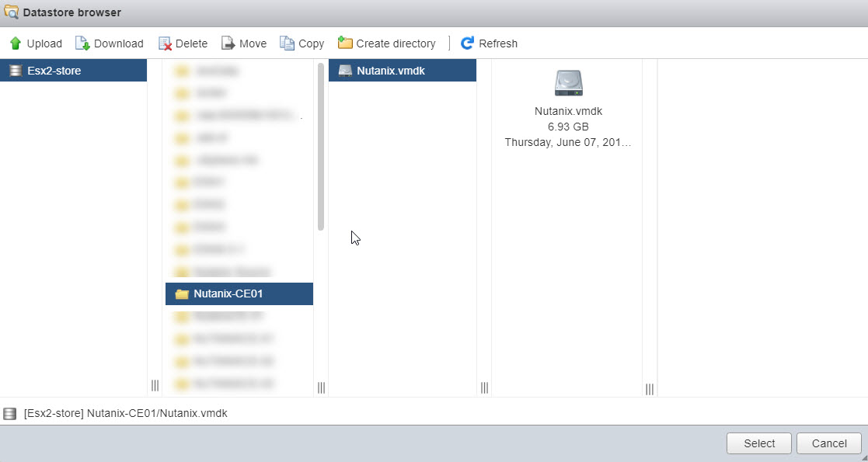The width and height of the screenshot is (868, 462).
Task: Refresh the datastore listing
Action: point(489,43)
